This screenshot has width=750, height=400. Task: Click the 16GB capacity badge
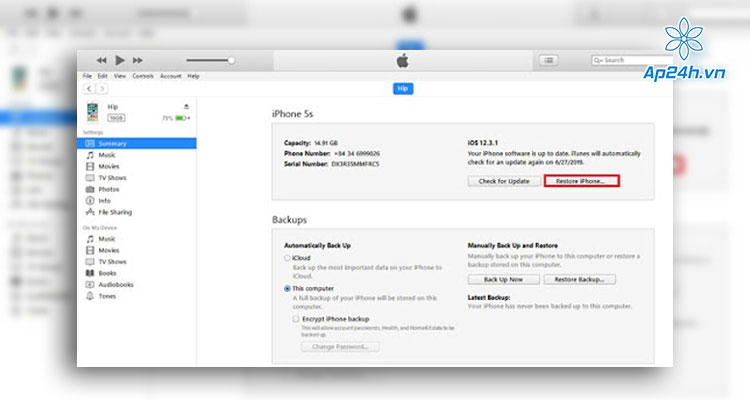pyautogui.click(x=116, y=118)
